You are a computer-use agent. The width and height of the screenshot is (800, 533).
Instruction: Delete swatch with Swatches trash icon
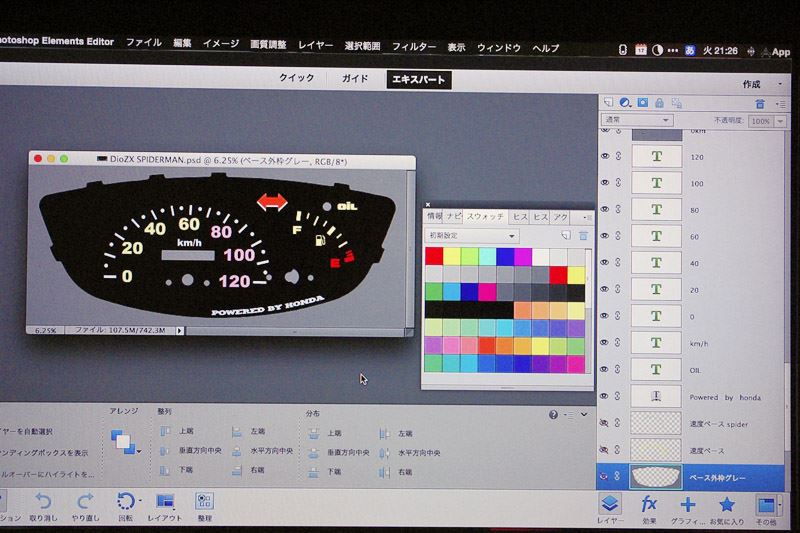[583, 235]
